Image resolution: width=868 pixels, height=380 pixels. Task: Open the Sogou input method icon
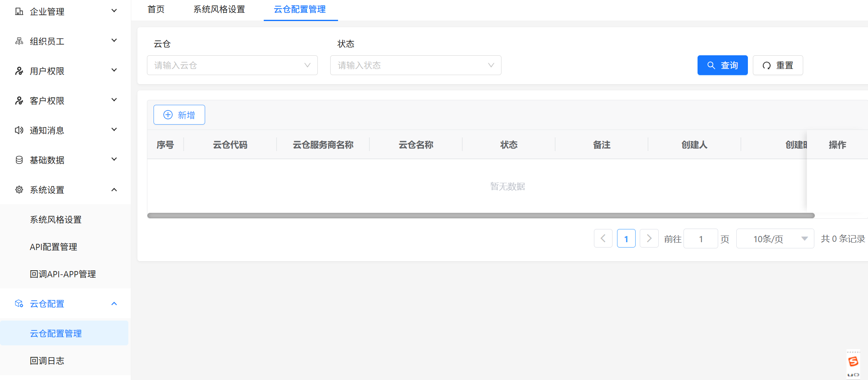click(853, 362)
